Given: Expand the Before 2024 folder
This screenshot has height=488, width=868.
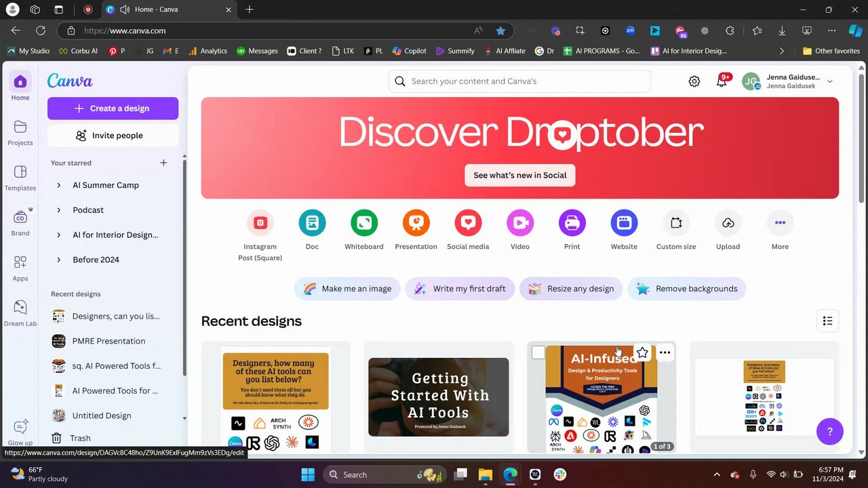Looking at the screenshot, I should tap(58, 260).
